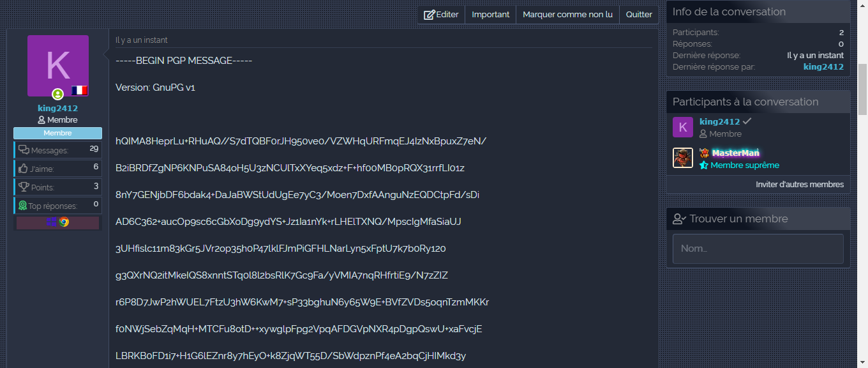Click the Top réponses ribbon icon
This screenshot has height=368, width=868.
[x=22, y=206]
